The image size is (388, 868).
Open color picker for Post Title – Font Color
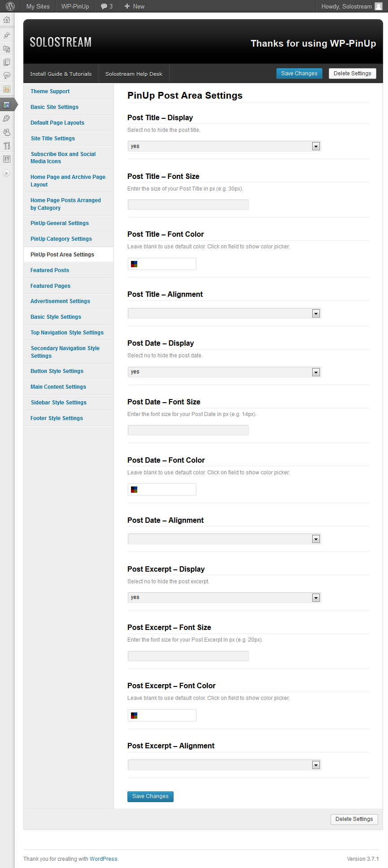(x=162, y=264)
